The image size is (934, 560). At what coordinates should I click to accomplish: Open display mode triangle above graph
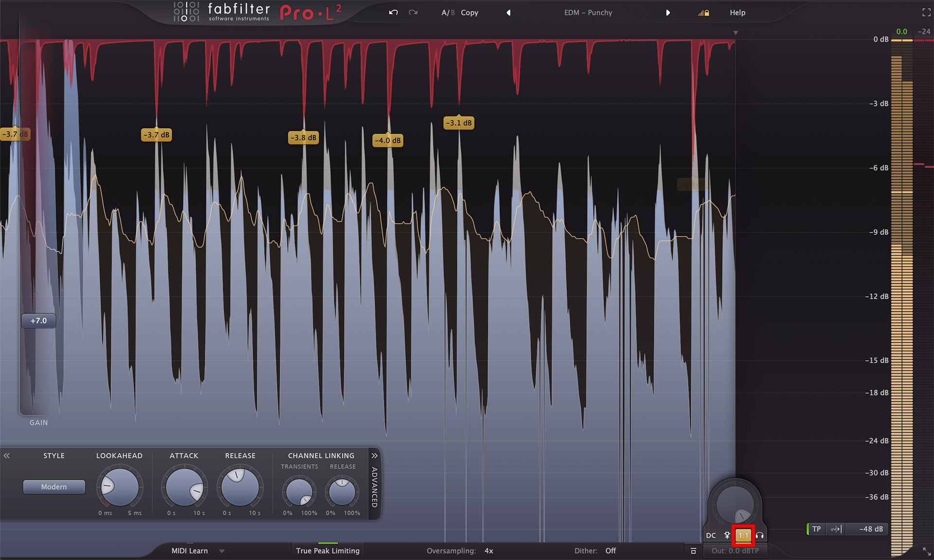[x=736, y=33]
